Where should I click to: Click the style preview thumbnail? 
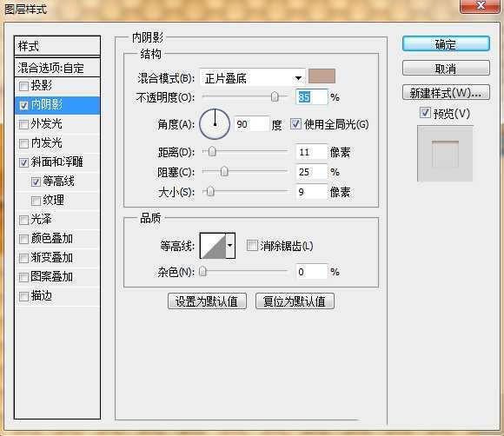click(445, 154)
